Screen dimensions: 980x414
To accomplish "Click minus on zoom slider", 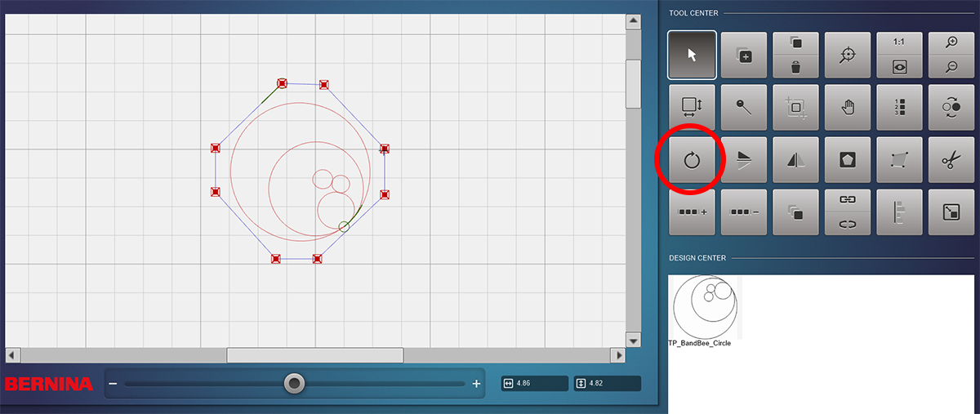I will [114, 384].
